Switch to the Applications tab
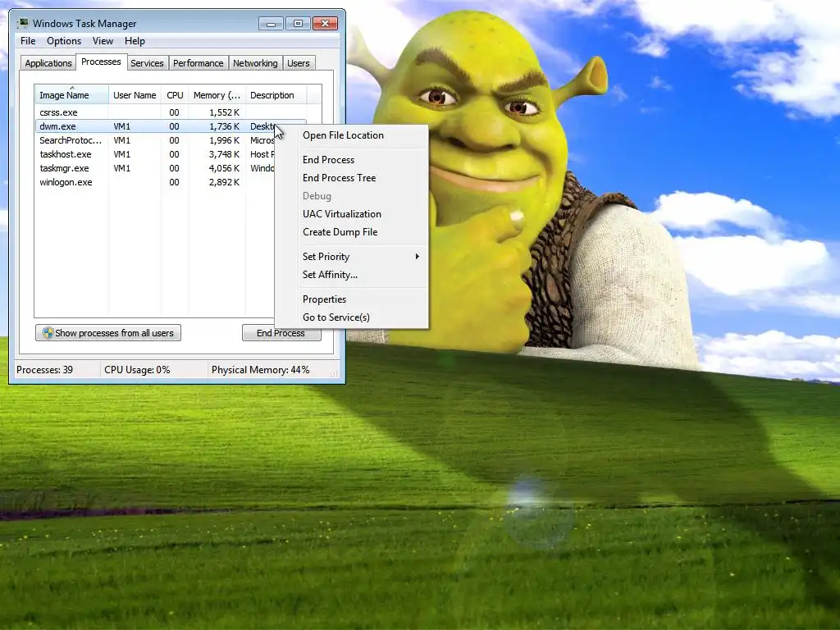The width and height of the screenshot is (840, 630). click(48, 63)
